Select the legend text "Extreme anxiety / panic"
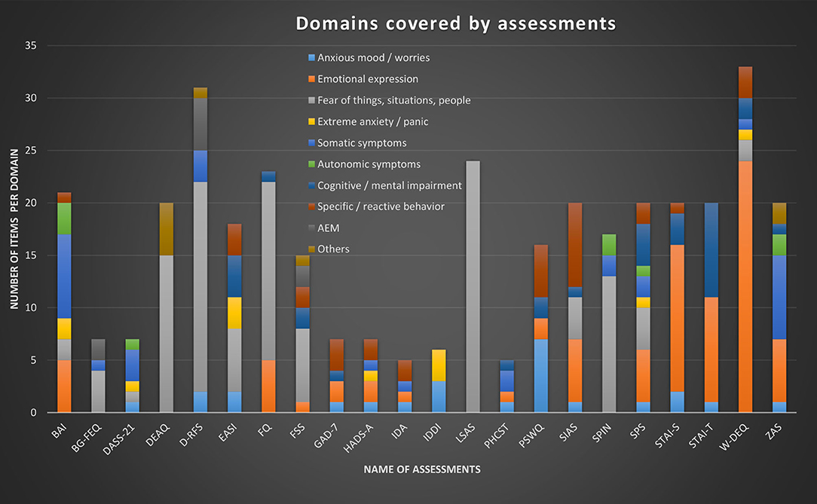The width and height of the screenshot is (817, 504). coord(373,122)
